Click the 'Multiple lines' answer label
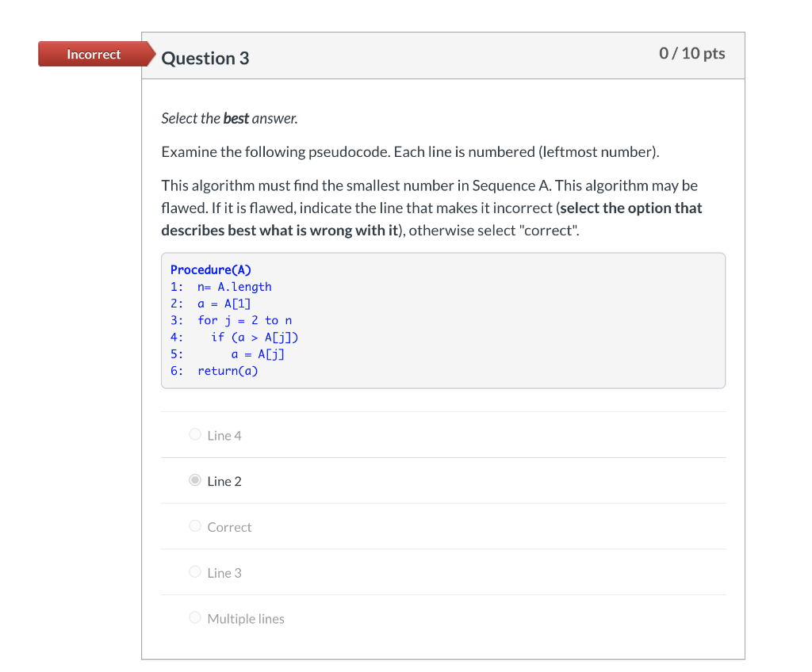The height and width of the screenshot is (672, 812). pyautogui.click(x=246, y=619)
